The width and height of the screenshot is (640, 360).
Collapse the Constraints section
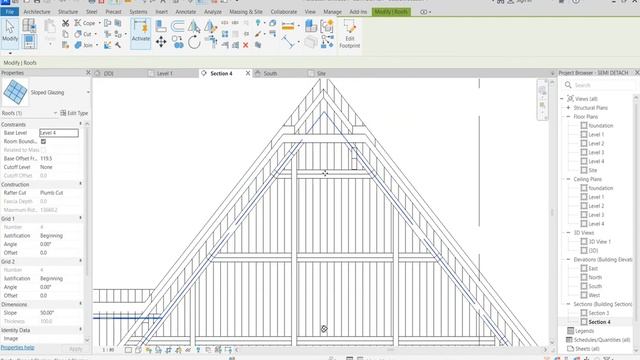[80, 124]
